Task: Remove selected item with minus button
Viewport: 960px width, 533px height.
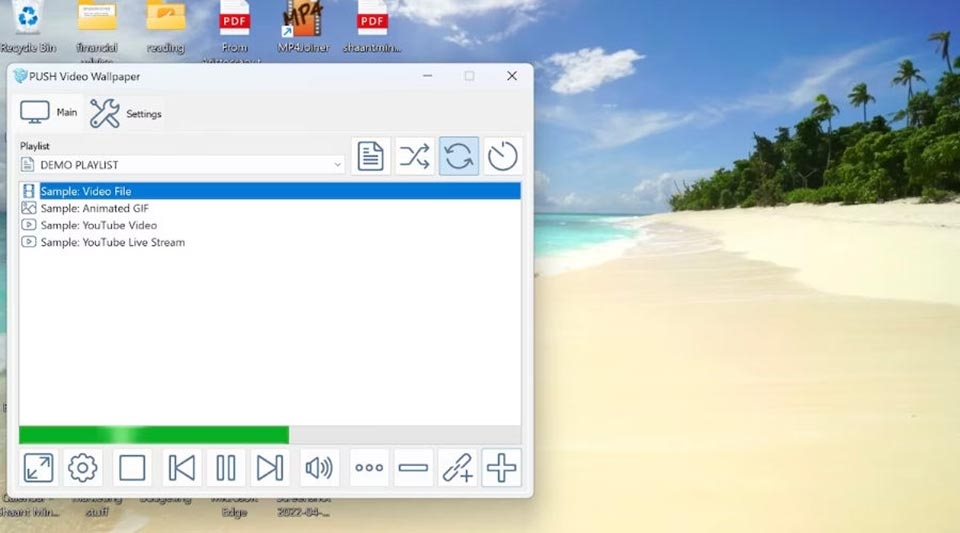Action: point(413,468)
